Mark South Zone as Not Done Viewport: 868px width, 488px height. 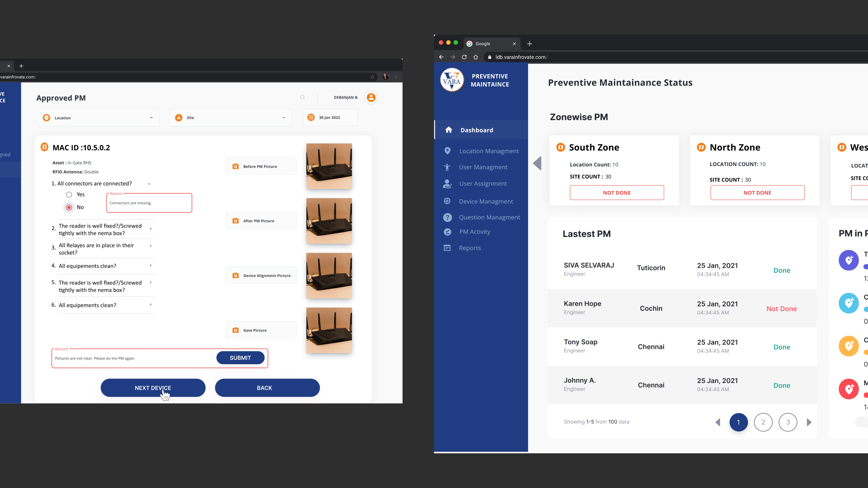pos(617,192)
